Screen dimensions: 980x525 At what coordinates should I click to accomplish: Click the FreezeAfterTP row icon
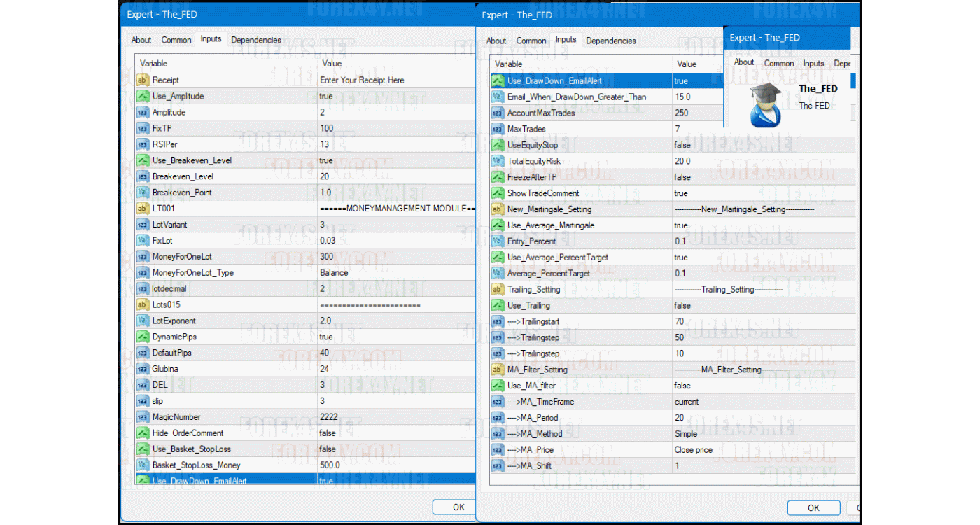point(498,178)
